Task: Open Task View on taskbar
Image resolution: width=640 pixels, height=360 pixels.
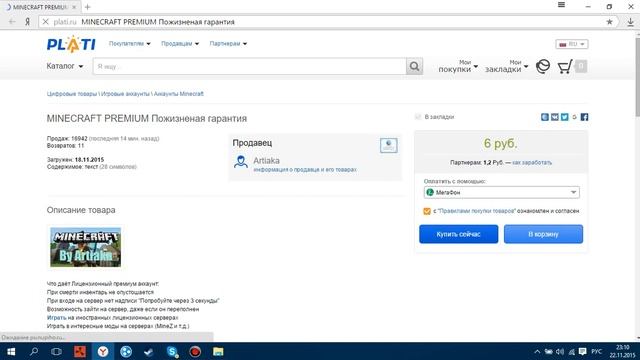Action: pos(56,351)
